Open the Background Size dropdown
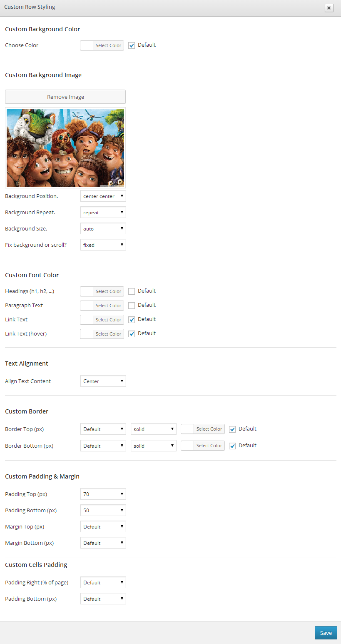Image resolution: width=341 pixels, height=644 pixels. pyautogui.click(x=103, y=229)
